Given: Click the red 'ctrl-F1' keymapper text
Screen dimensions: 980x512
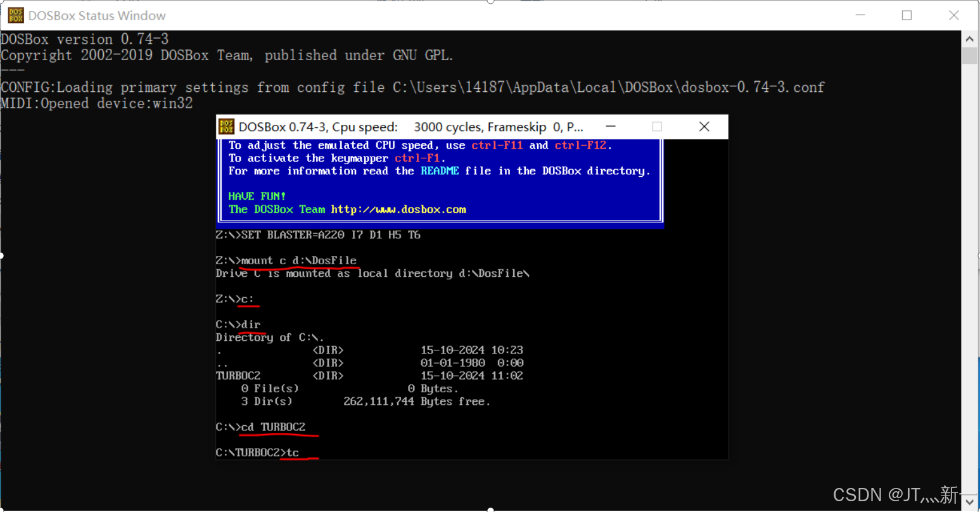Looking at the screenshot, I should 417,158.
